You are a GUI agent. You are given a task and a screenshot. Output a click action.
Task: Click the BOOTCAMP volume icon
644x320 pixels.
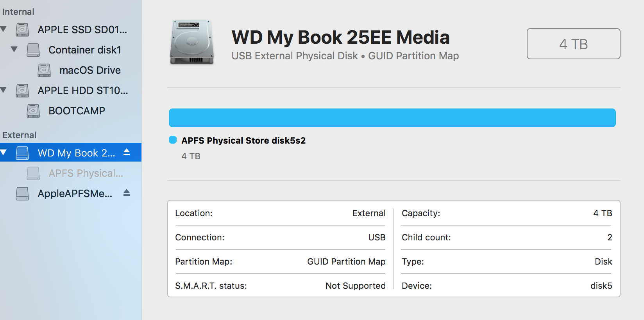click(33, 111)
